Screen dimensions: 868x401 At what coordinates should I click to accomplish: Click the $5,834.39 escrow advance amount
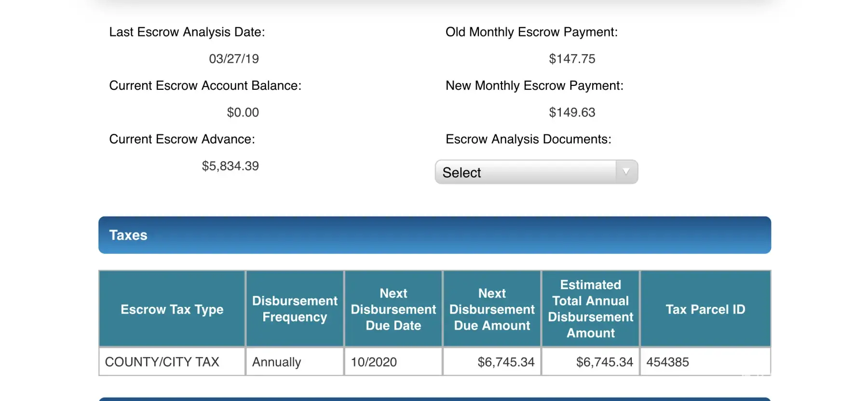pyautogui.click(x=230, y=166)
